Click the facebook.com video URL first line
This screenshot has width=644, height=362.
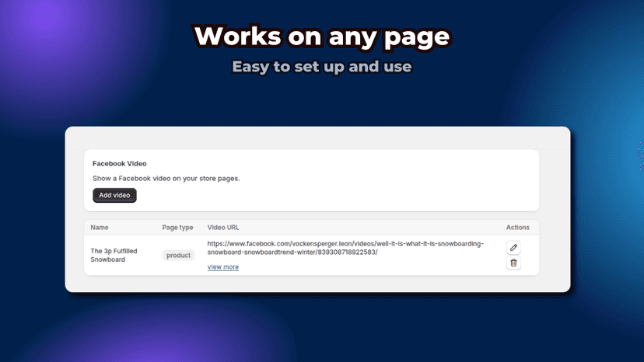[x=345, y=244]
